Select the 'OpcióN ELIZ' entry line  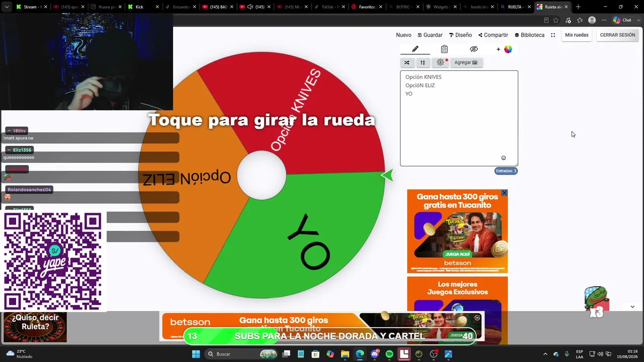pyautogui.click(x=420, y=85)
